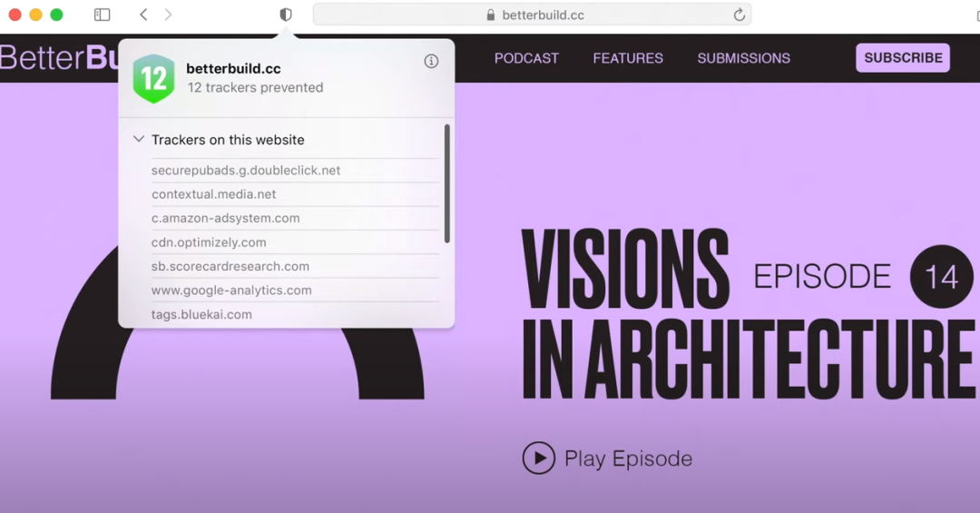Screen dimensions: 980x513
Task: Open the Safari sidebar toggle icon
Action: click(x=102, y=15)
